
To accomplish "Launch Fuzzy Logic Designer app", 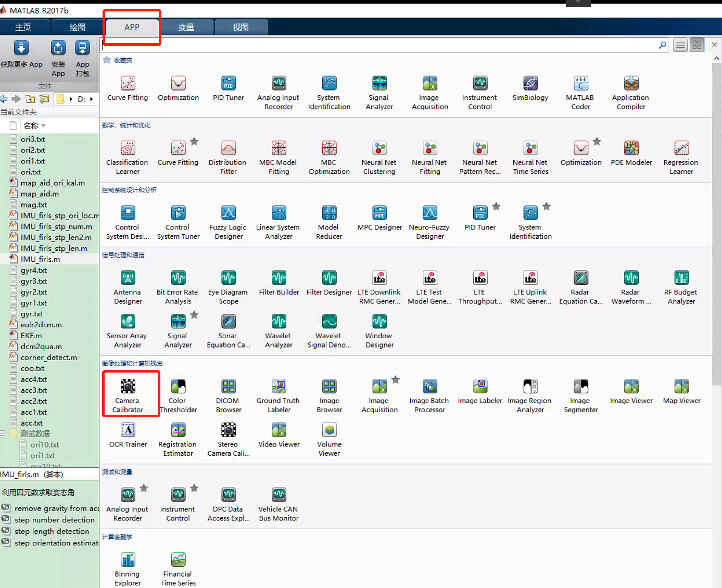I will click(229, 222).
